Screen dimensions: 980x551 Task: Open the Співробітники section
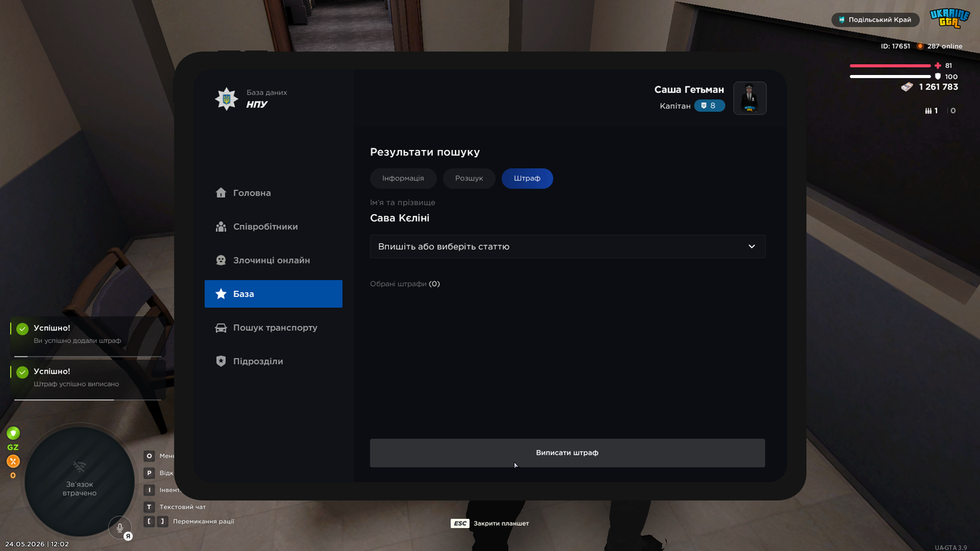(x=273, y=227)
